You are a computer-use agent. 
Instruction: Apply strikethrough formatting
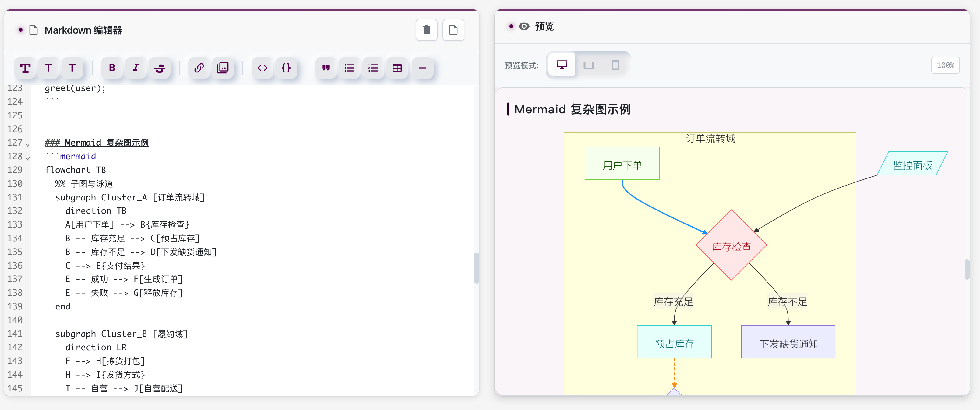point(159,68)
